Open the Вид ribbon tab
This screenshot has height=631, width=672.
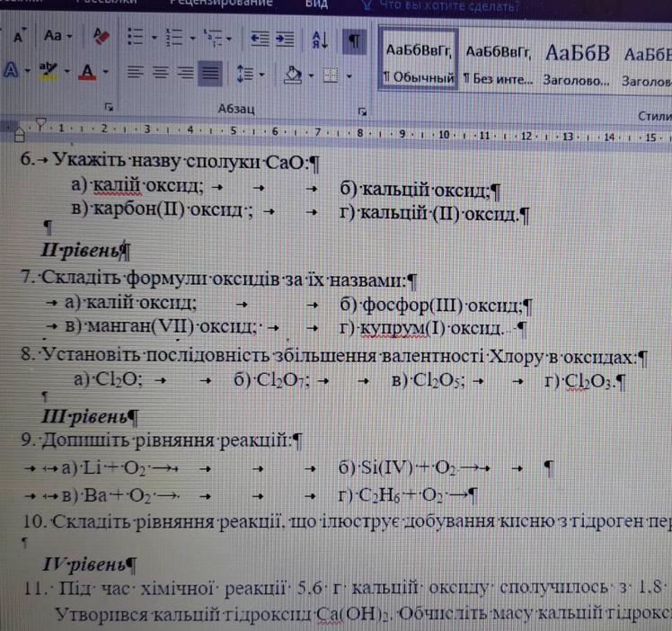click(316, 4)
